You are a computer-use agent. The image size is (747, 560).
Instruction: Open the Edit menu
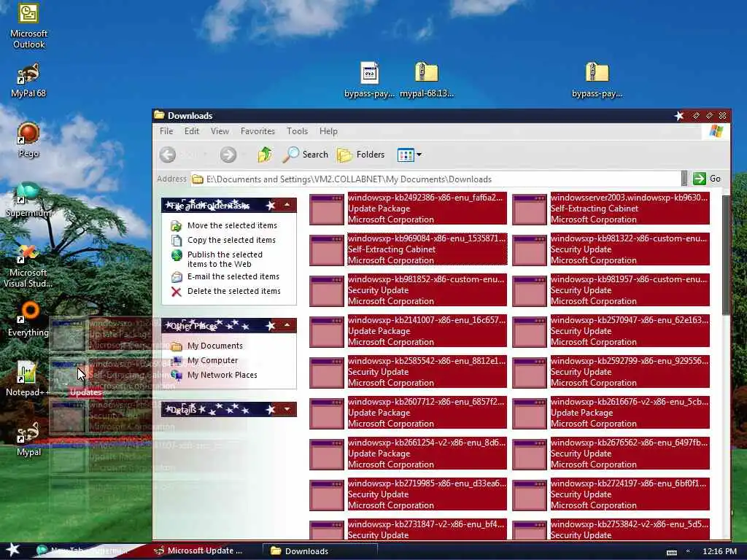192,131
